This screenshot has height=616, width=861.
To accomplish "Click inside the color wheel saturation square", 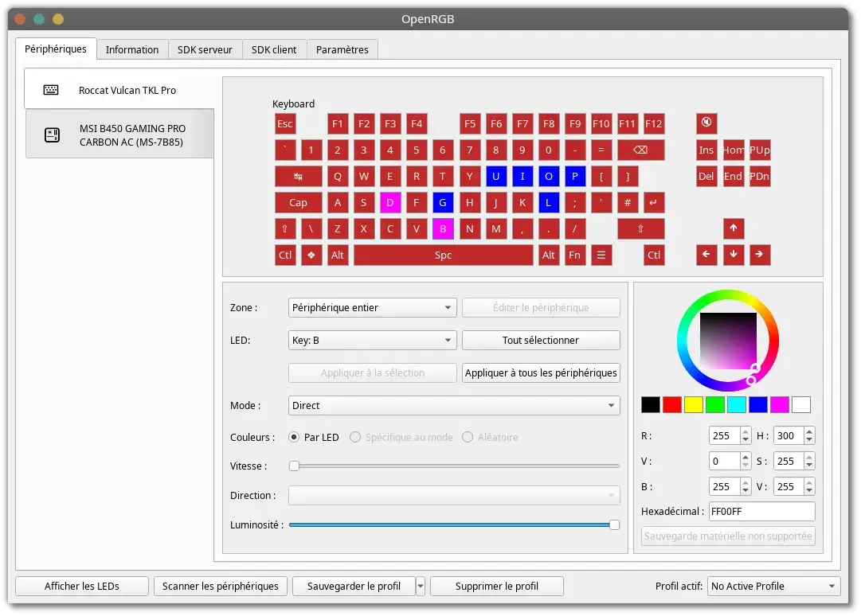I will click(727, 341).
